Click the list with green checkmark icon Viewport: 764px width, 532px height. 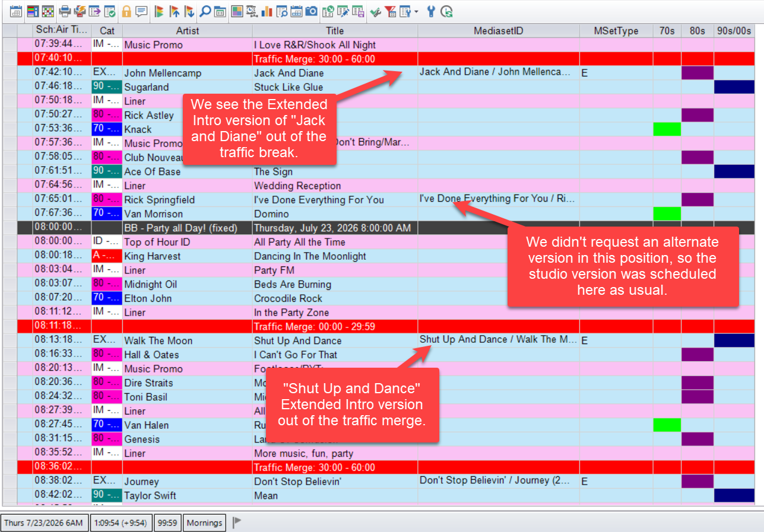tap(110, 11)
